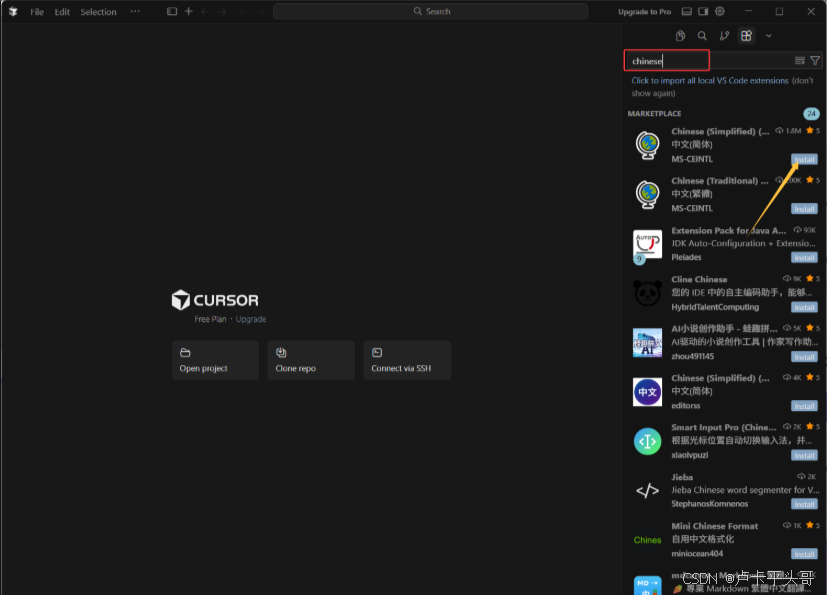This screenshot has width=827, height=595.
Task: Click the Mini Chinese Format green icon
Action: [647, 540]
